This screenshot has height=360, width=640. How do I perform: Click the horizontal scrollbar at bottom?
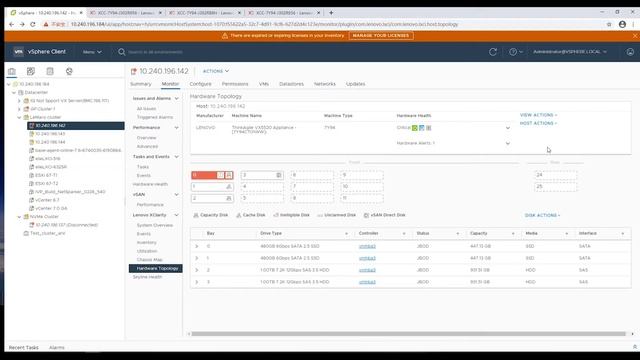tap(409, 334)
